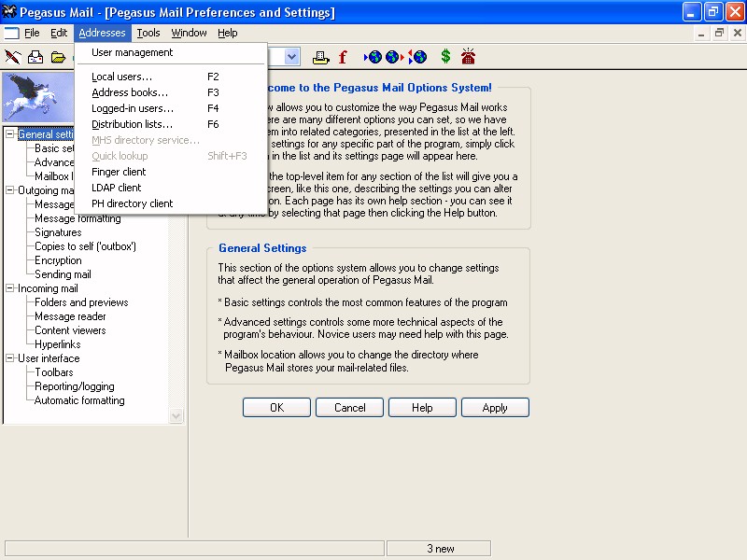Open the toolbar combo box dropdown arrow
This screenshot has width=747, height=560.
coord(291,57)
